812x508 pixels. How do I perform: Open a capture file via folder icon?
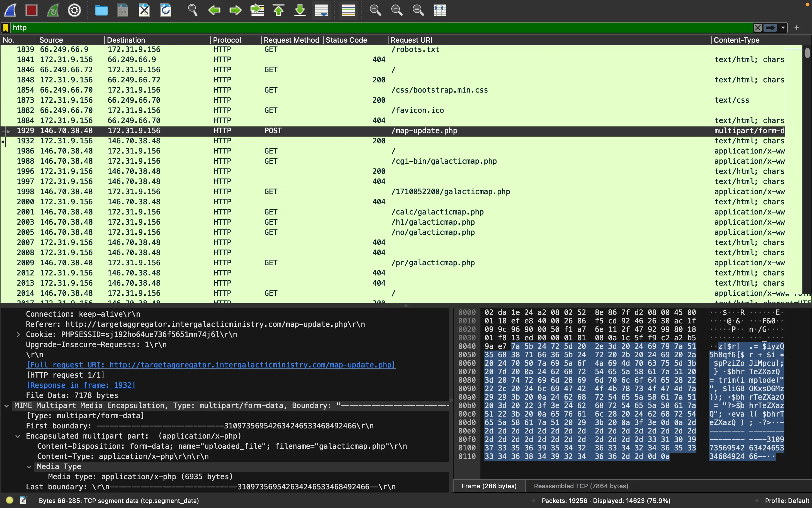101,10
